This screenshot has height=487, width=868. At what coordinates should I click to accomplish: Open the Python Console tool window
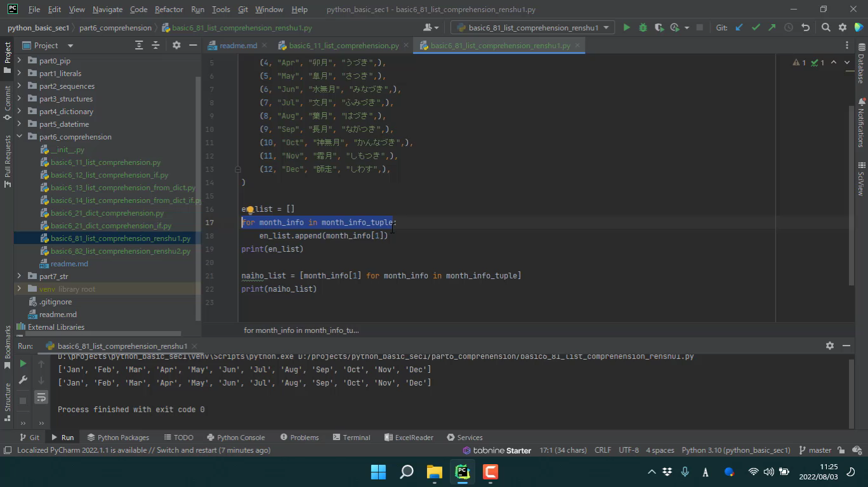235,438
